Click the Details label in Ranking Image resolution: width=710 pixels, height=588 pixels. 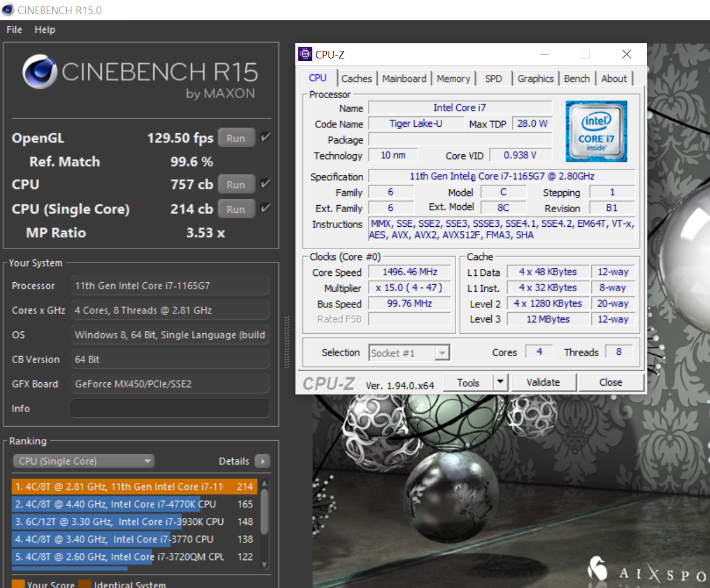(234, 461)
